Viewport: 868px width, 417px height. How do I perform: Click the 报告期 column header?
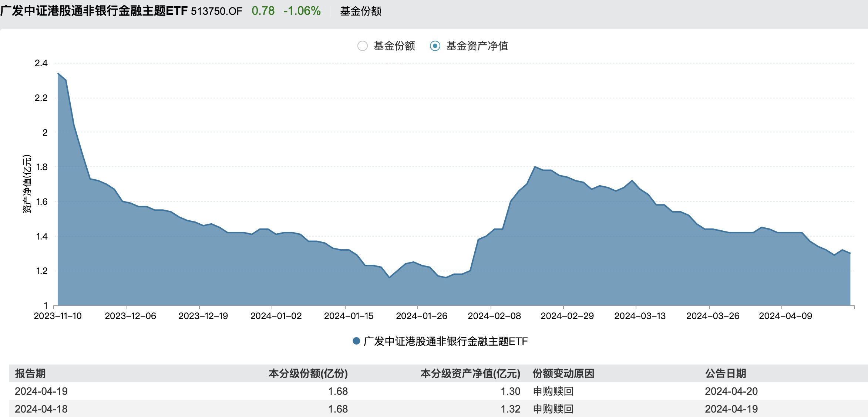tap(30, 373)
